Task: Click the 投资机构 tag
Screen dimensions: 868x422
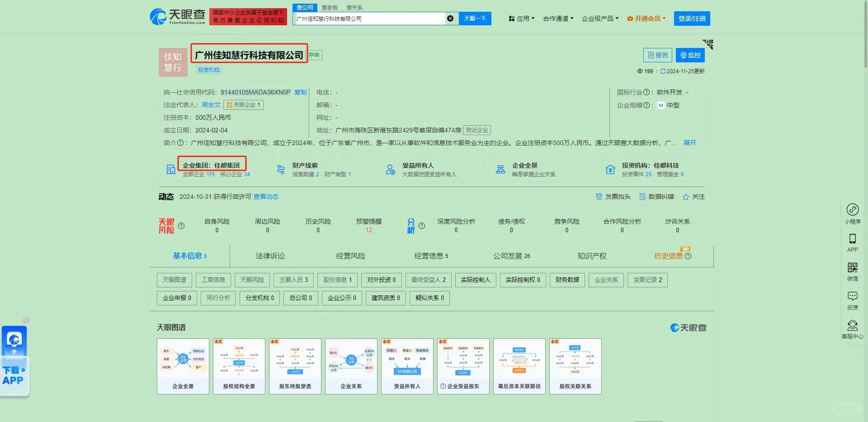Action: tap(208, 70)
